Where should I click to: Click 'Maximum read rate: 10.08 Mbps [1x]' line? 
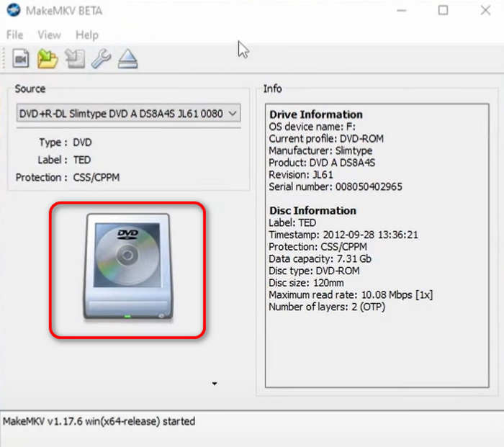[x=351, y=294]
